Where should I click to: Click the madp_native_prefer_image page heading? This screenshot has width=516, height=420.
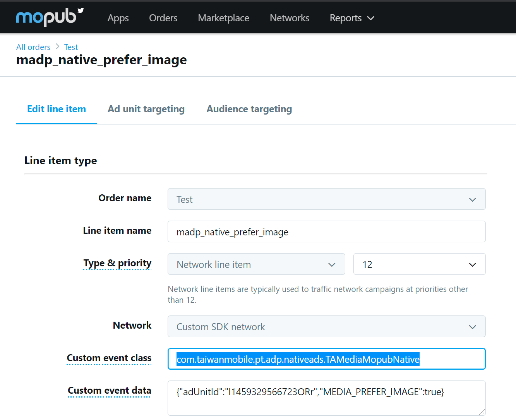coord(101,60)
